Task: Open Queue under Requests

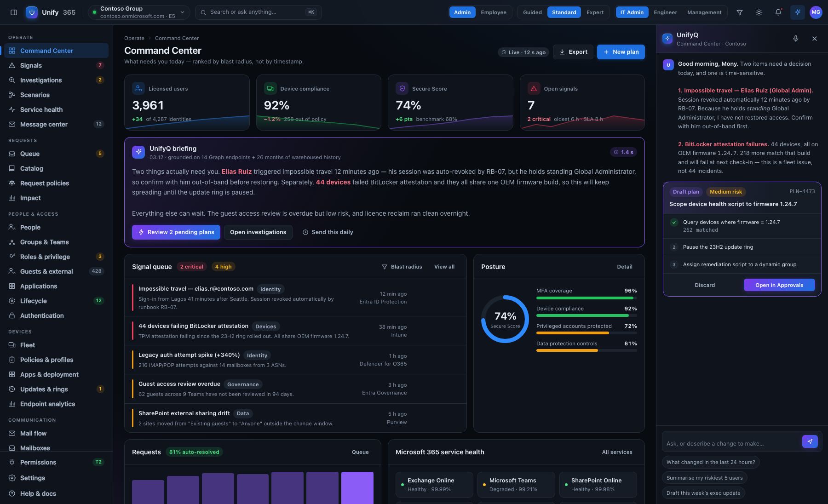Action: click(56, 154)
